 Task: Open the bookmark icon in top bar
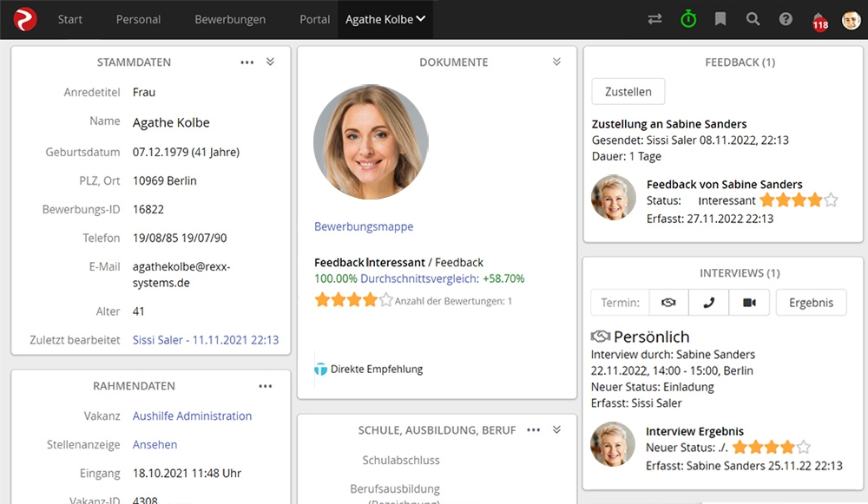click(x=720, y=19)
